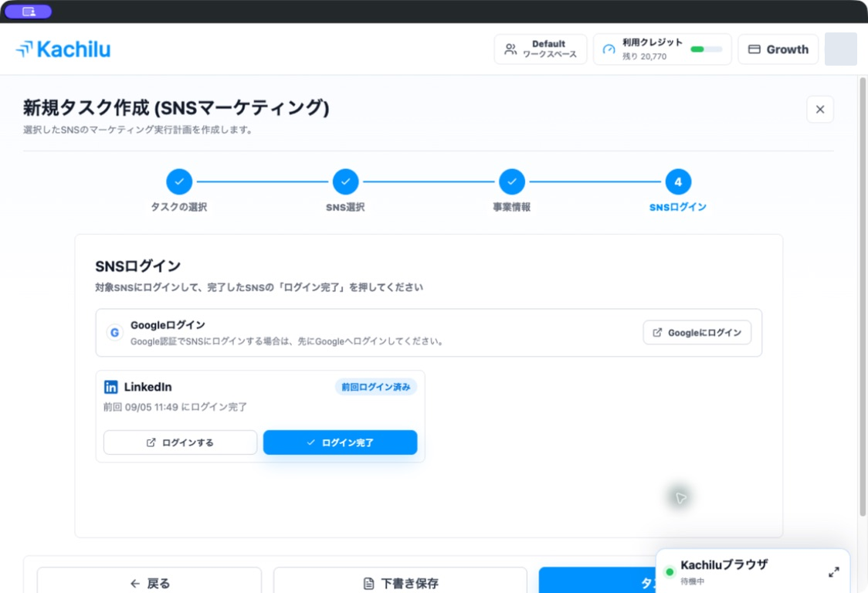Open the Default workspace selector
Viewport: 868px width, 593px height.
click(x=541, y=49)
